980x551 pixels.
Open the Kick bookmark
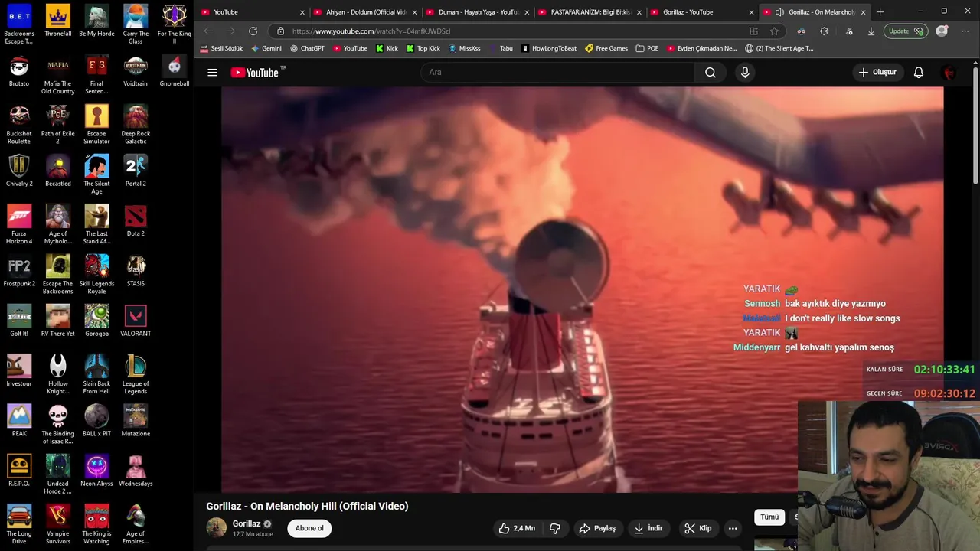point(387,48)
